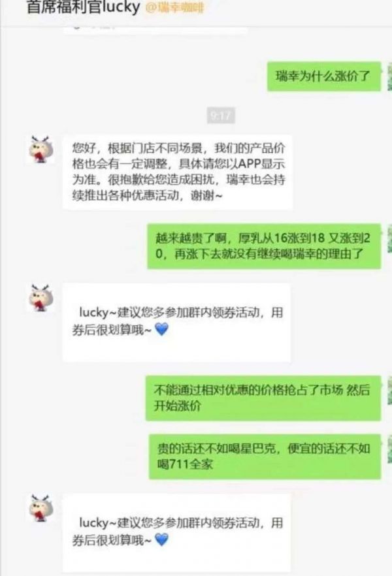Tap the blue heart emoji in the last coupon reply

[161, 539]
